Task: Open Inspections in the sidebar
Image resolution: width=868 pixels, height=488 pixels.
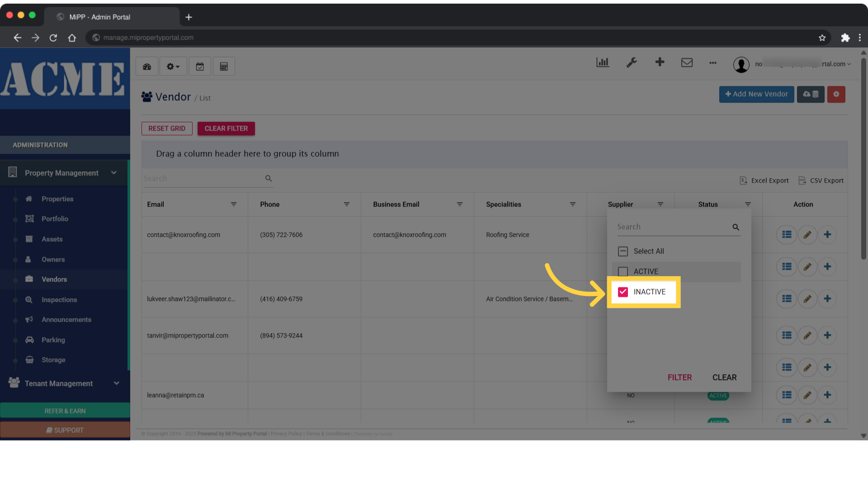Action: click(x=59, y=300)
